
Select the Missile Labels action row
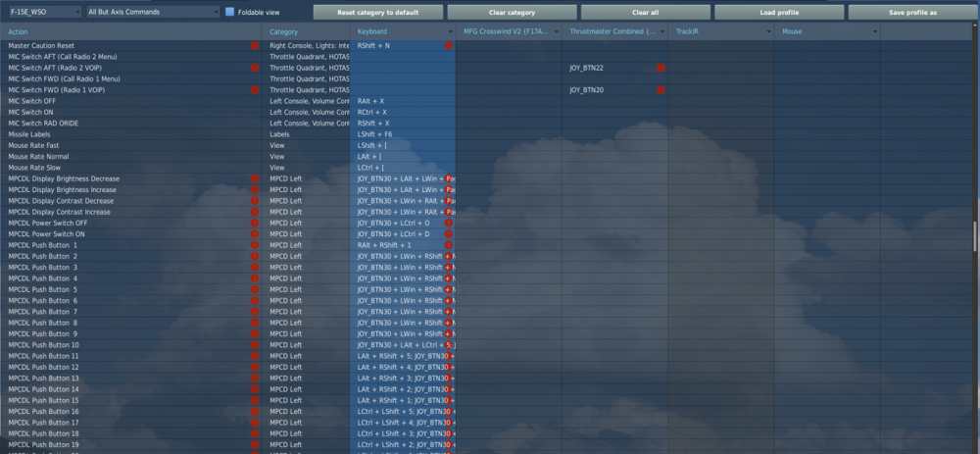click(x=130, y=134)
